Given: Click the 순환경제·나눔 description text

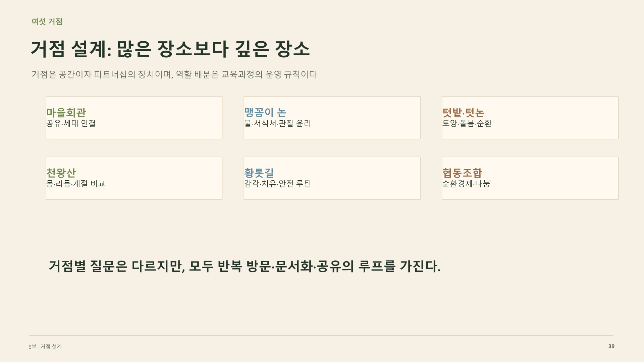Looking at the screenshot, I should pyautogui.click(x=466, y=184).
